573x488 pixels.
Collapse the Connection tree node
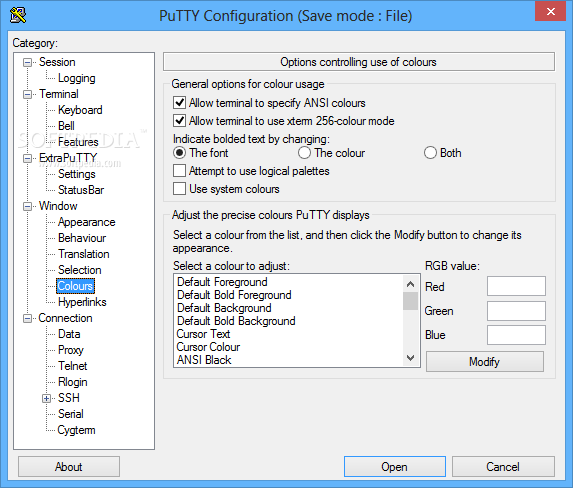click(x=27, y=318)
